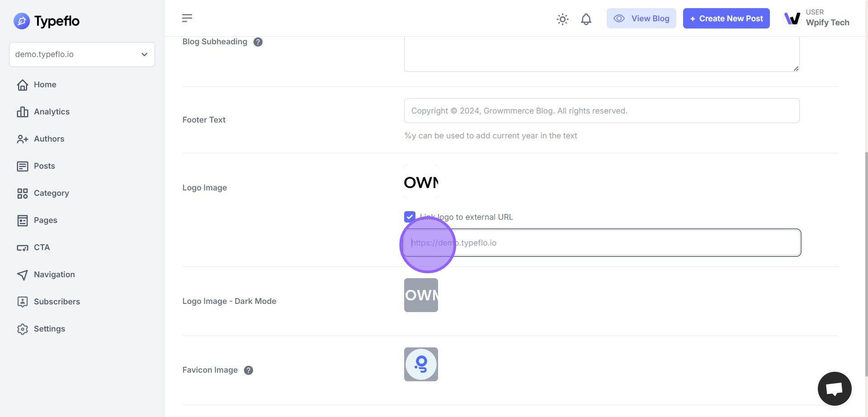The height and width of the screenshot is (417, 868).
Task: Expand the demo.typeflo.io site dropdown
Action: [82, 54]
